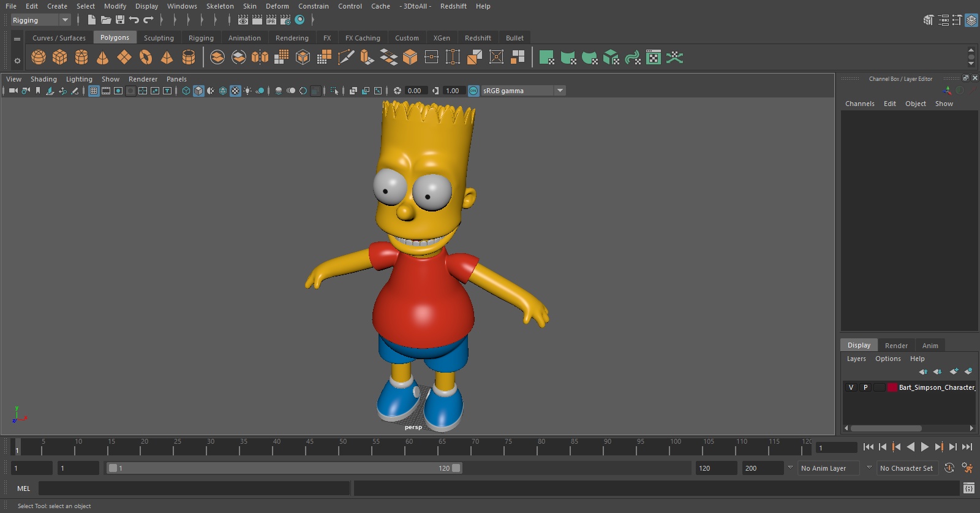Toggle the viewport grid display
This screenshot has height=513, width=980.
point(94,91)
